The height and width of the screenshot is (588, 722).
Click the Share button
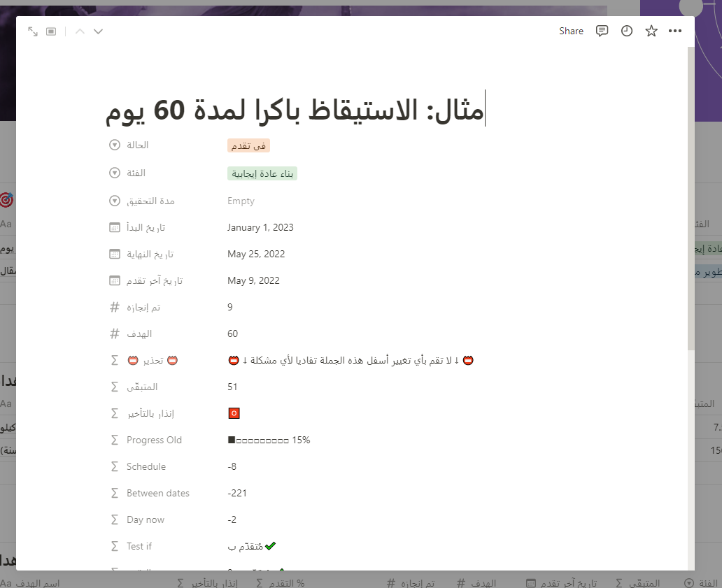tap(571, 31)
